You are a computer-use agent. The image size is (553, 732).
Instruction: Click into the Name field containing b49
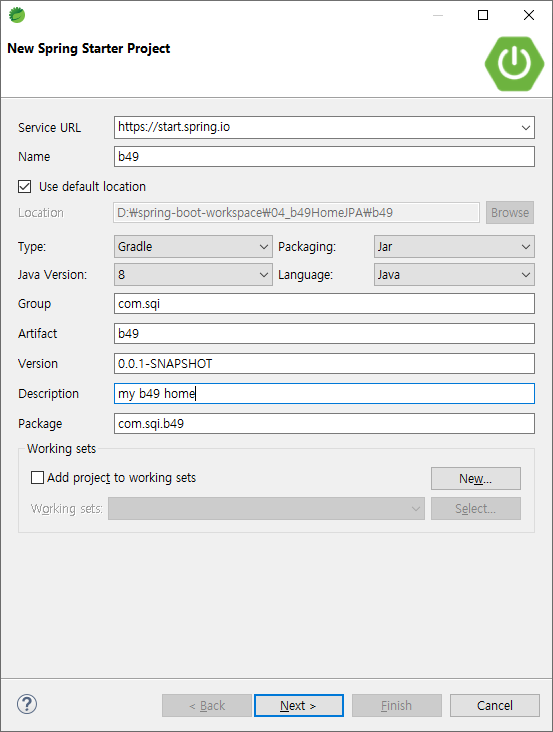(x=324, y=156)
